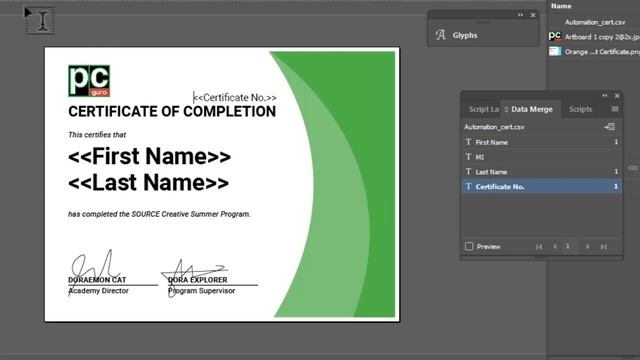
Task: Click the Orange Certificate thumbnail icon
Action: (555, 51)
